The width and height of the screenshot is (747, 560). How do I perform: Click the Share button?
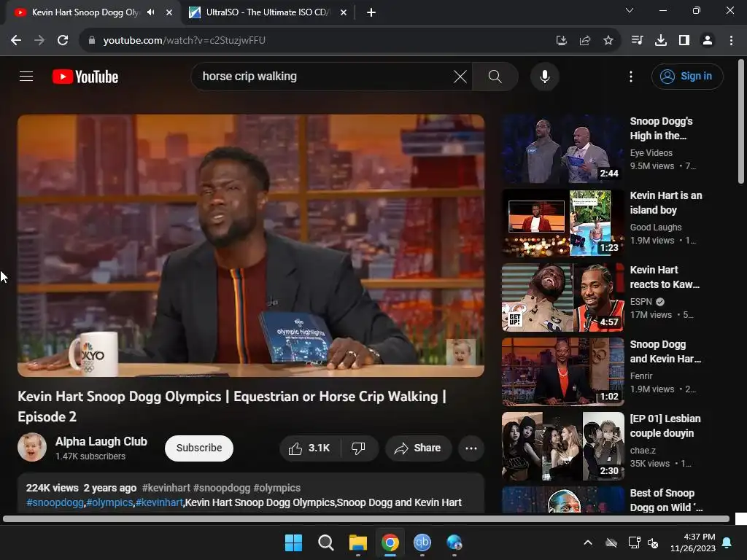pyautogui.click(x=418, y=448)
